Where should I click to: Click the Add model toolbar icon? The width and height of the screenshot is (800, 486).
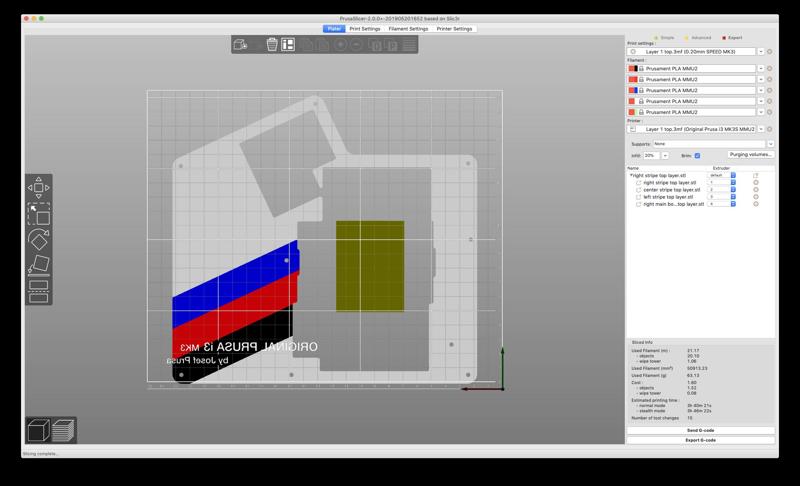point(240,45)
